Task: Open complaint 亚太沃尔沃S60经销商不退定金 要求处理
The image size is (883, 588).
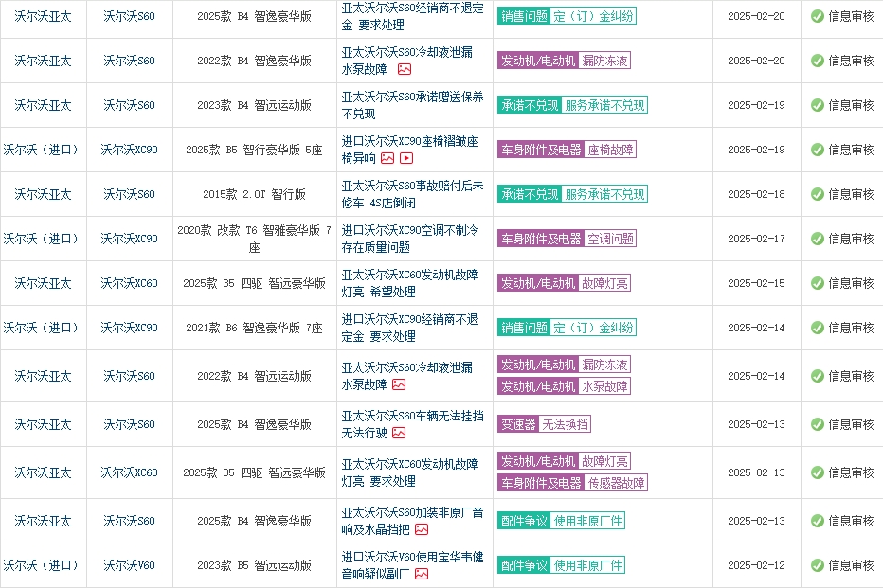Action: coord(412,16)
